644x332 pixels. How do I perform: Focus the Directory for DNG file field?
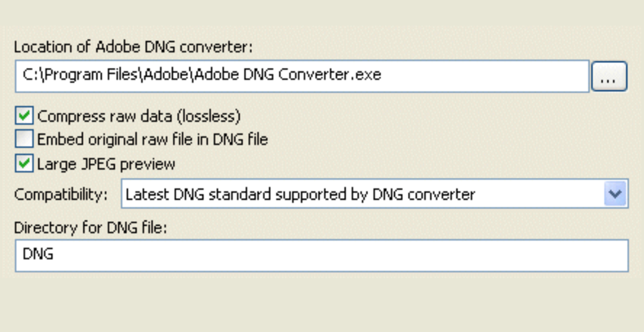(322, 255)
